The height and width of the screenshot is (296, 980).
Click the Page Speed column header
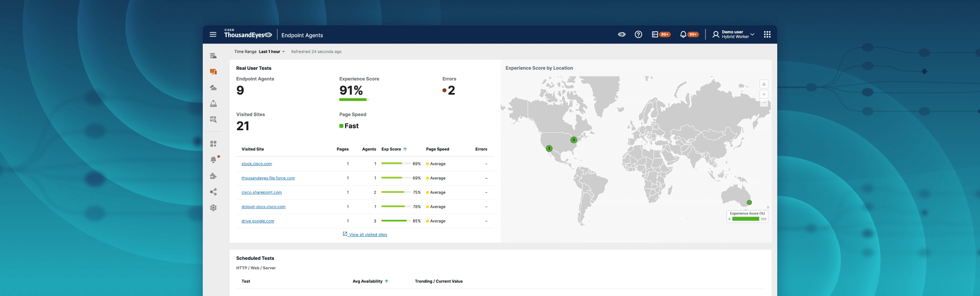point(438,149)
